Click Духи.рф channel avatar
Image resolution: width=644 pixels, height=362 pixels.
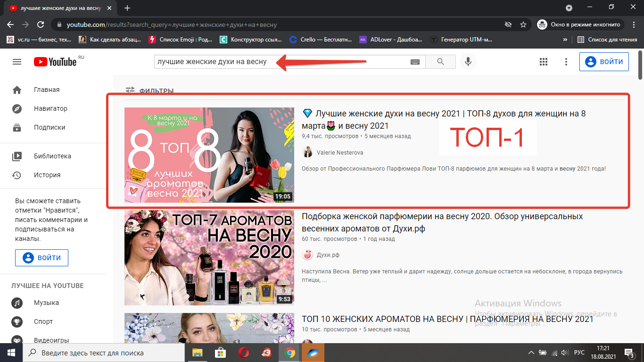307,255
